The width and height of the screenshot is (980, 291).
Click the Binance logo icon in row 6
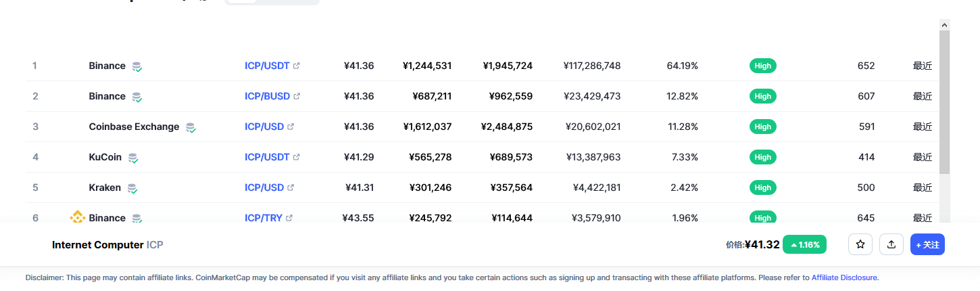pos(77,217)
